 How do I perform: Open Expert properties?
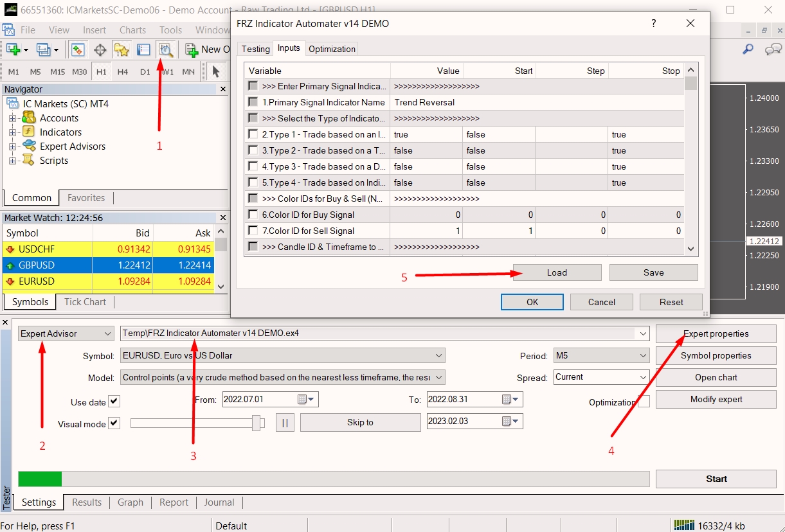coord(716,333)
